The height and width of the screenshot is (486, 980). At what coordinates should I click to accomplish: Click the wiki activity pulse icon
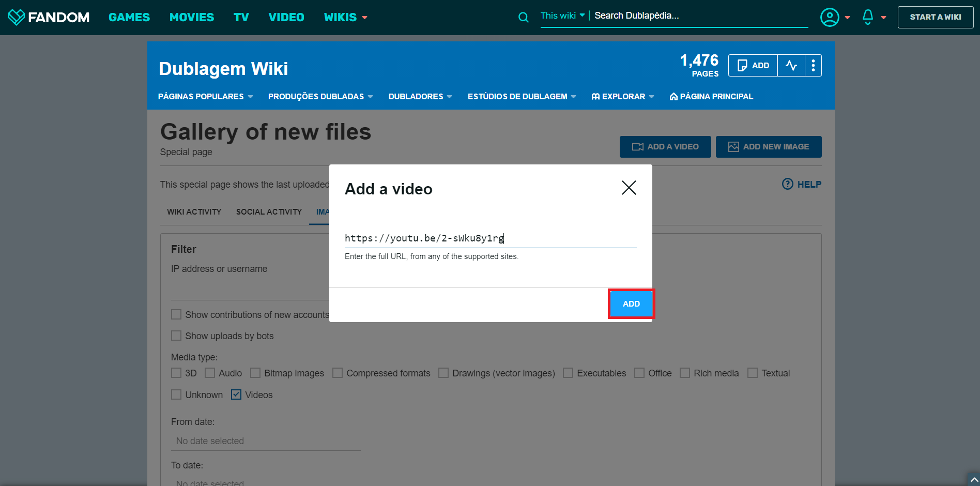pos(791,66)
